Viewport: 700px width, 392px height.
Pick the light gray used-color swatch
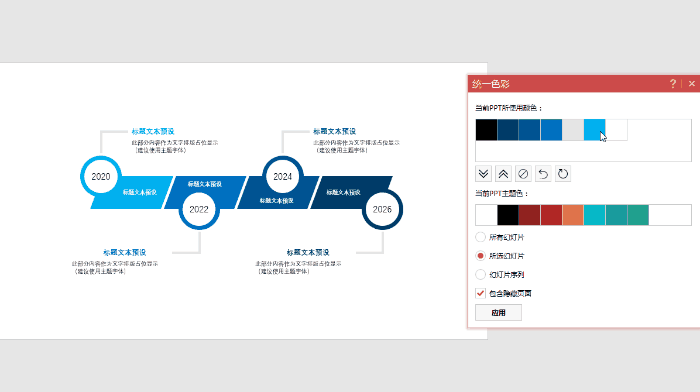tap(573, 130)
